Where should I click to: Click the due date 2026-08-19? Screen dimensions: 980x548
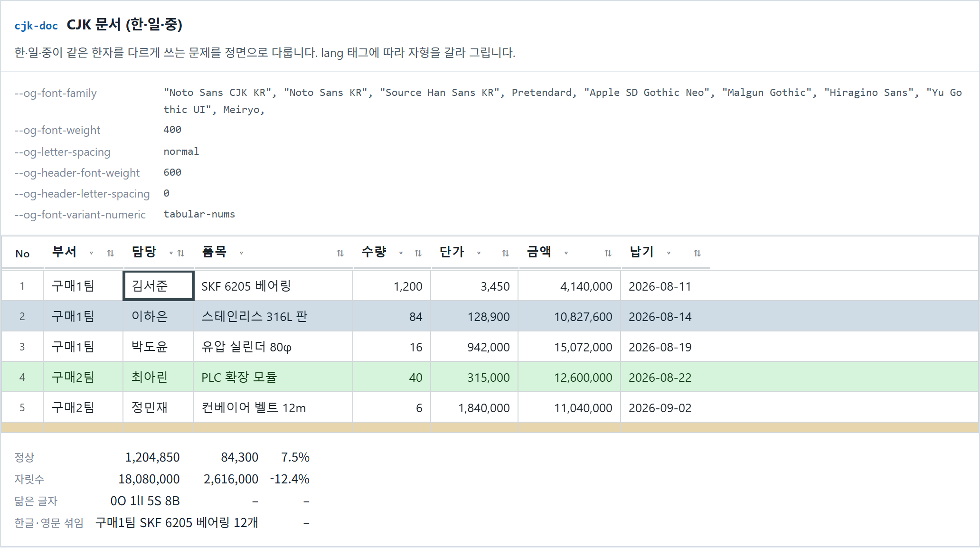tap(660, 347)
